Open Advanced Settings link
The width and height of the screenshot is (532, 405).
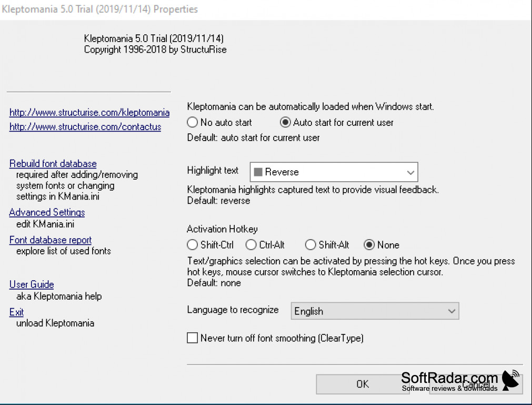(47, 212)
